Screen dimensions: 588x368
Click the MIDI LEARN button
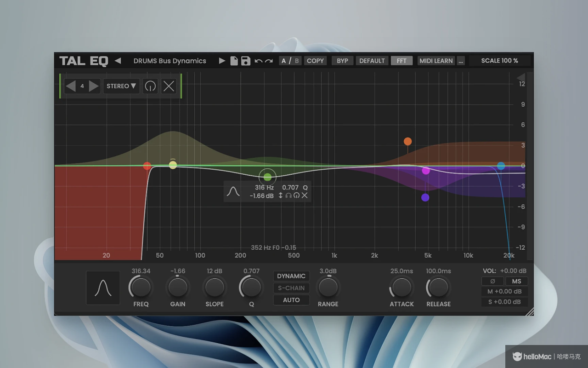(436, 61)
